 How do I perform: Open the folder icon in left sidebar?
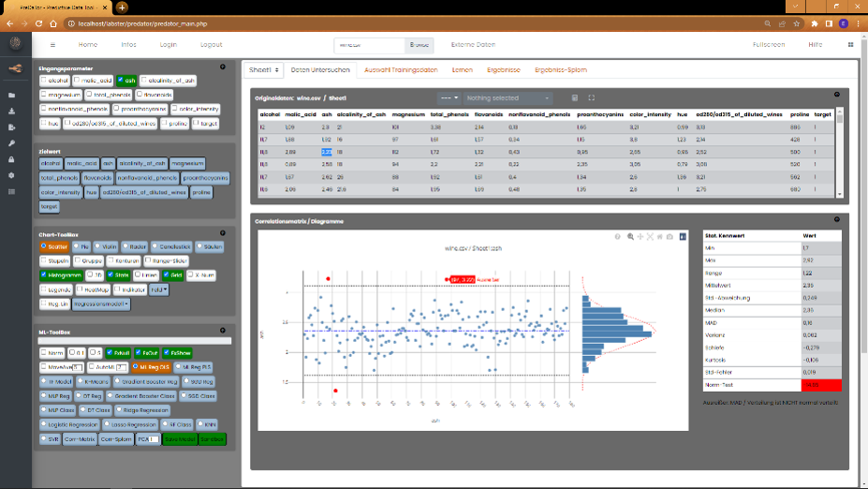coord(11,96)
